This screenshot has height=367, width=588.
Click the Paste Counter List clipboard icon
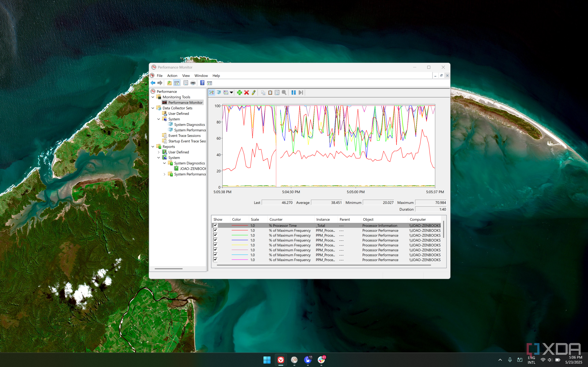(270, 92)
